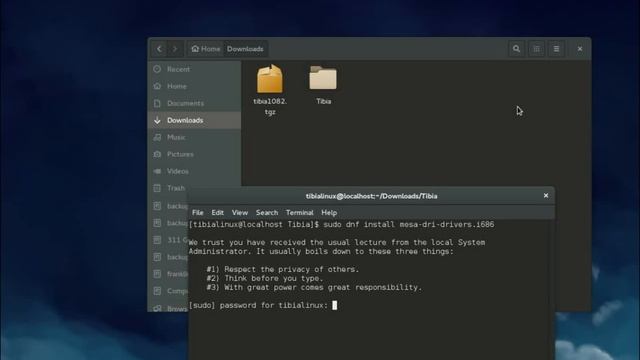
Task: Open Trash in the sidebar
Action: coord(168,188)
